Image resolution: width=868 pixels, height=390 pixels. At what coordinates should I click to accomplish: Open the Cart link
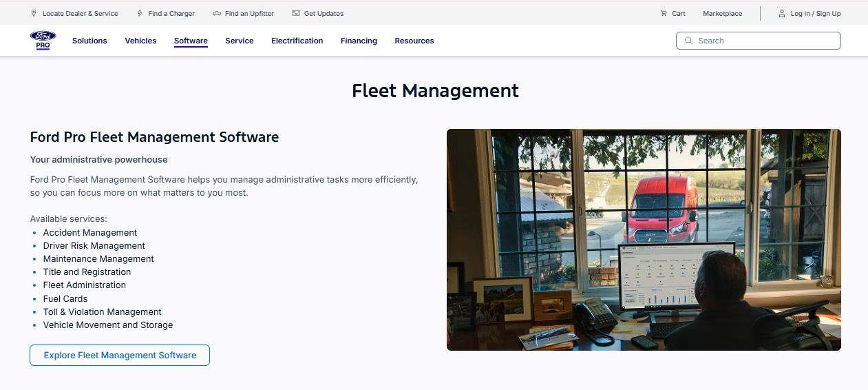point(679,13)
